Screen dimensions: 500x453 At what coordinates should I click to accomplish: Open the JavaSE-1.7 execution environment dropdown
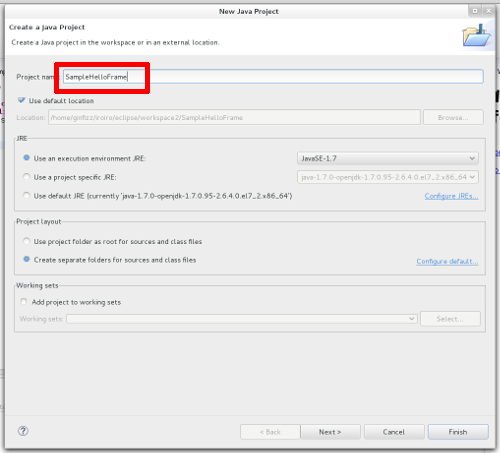388,158
